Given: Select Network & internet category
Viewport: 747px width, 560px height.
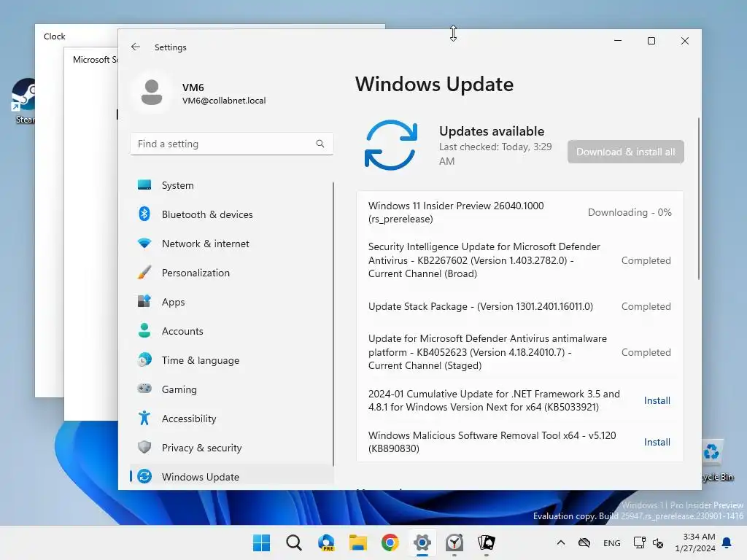Looking at the screenshot, I should pos(231,244).
